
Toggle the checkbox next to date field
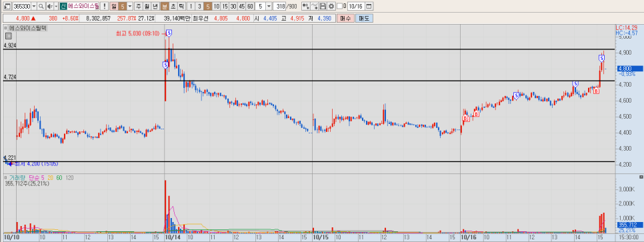point(339,7)
